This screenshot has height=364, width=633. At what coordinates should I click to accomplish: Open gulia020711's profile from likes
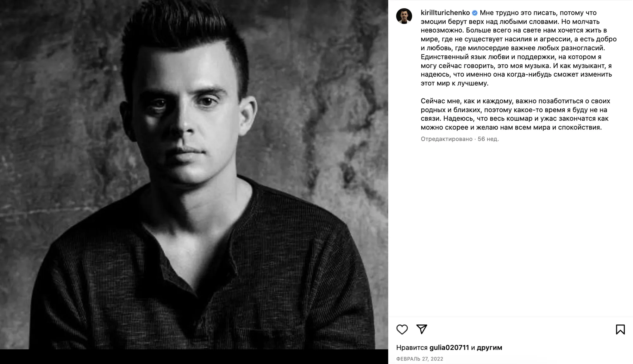449,348
